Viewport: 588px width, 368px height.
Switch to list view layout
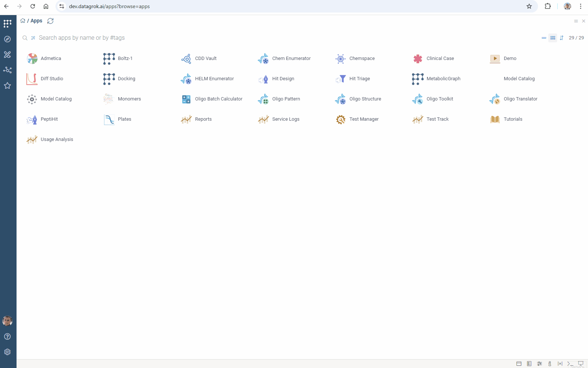544,38
